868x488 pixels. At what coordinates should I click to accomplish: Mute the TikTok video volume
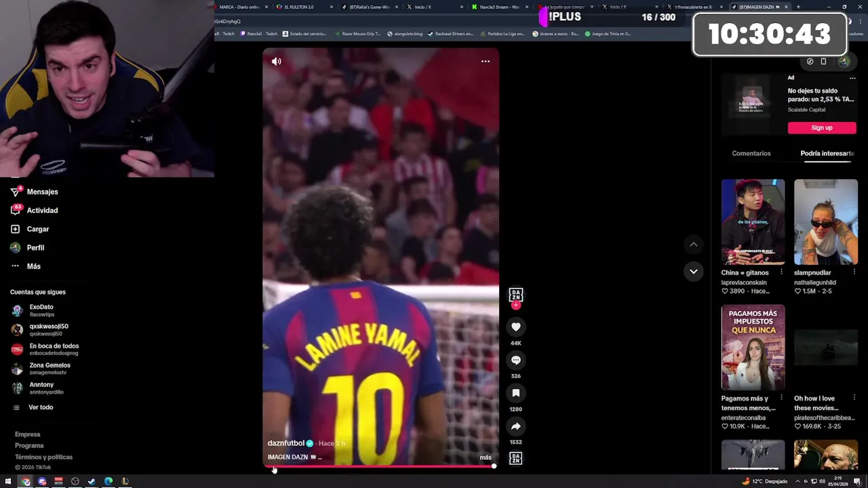pos(277,61)
